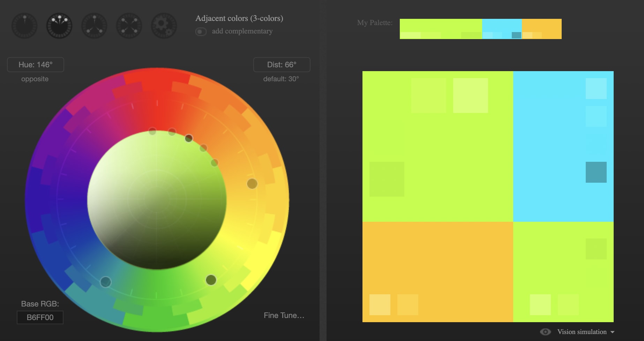Screen dimensions: 644x341
Task: Select the adjacent colors scheme icon
Action: pyautogui.click(x=59, y=25)
